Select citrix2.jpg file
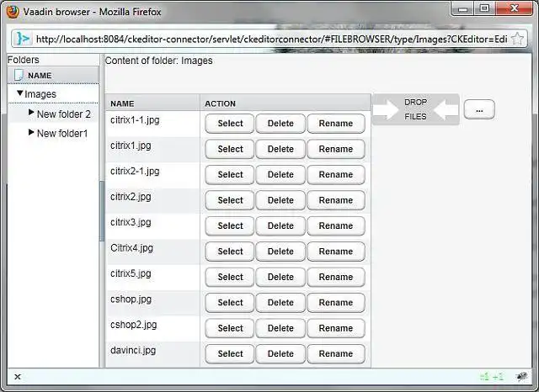Image resolution: width=539 pixels, height=392 pixels. point(230,200)
